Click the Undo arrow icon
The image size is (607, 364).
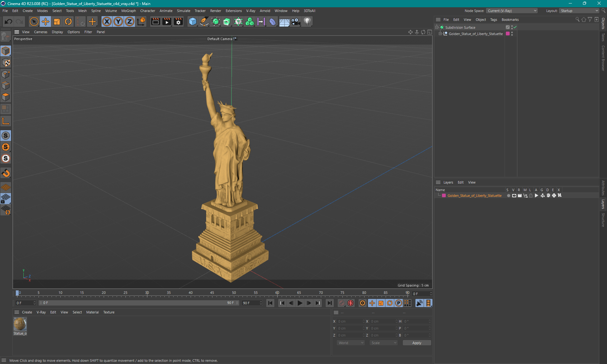pos(9,21)
